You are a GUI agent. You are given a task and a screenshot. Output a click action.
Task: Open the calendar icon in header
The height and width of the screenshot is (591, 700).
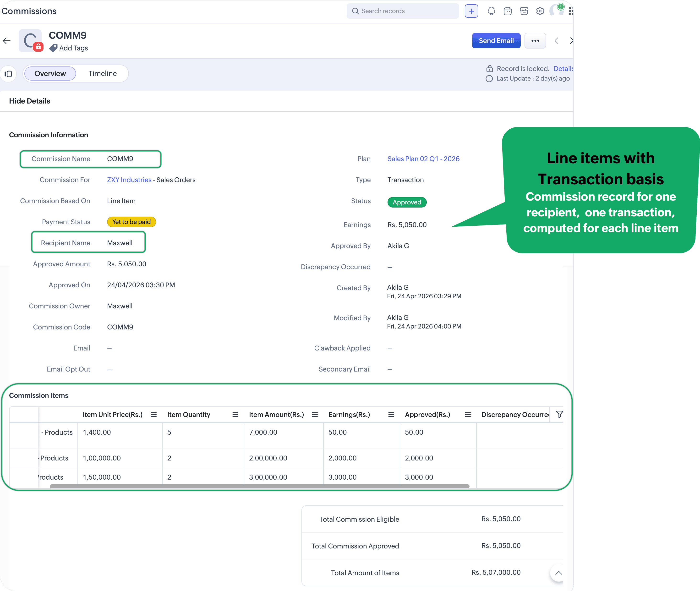(508, 11)
